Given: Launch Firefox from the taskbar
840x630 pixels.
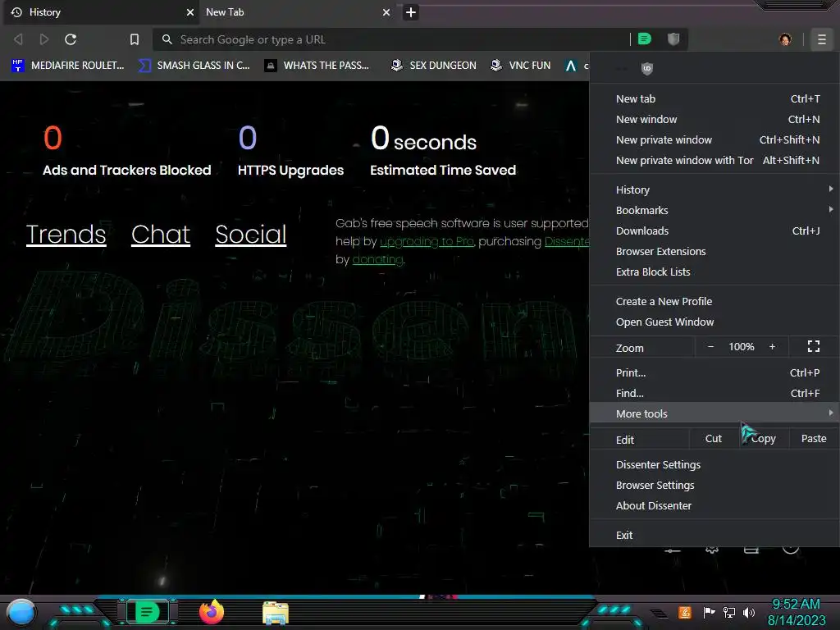Looking at the screenshot, I should point(212,612).
